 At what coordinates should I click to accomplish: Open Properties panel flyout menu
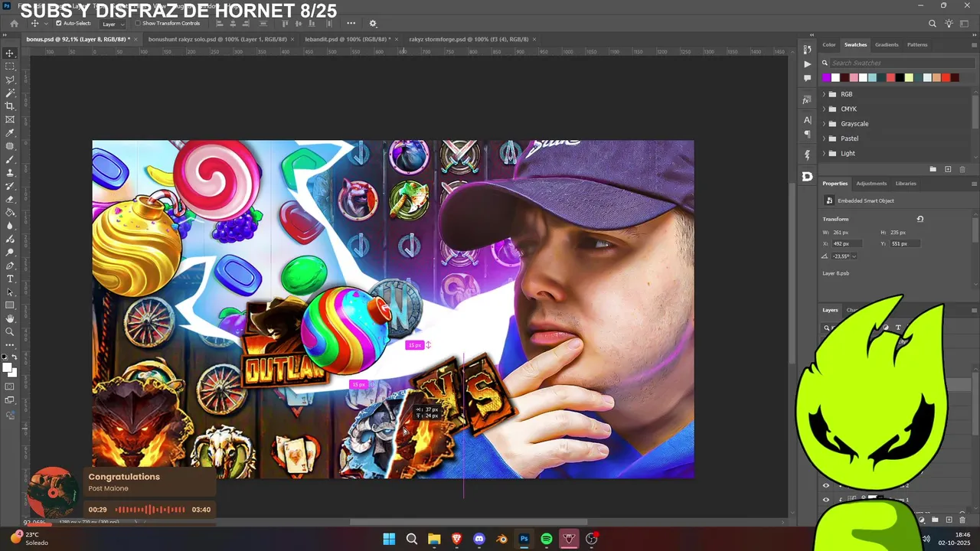[974, 184]
